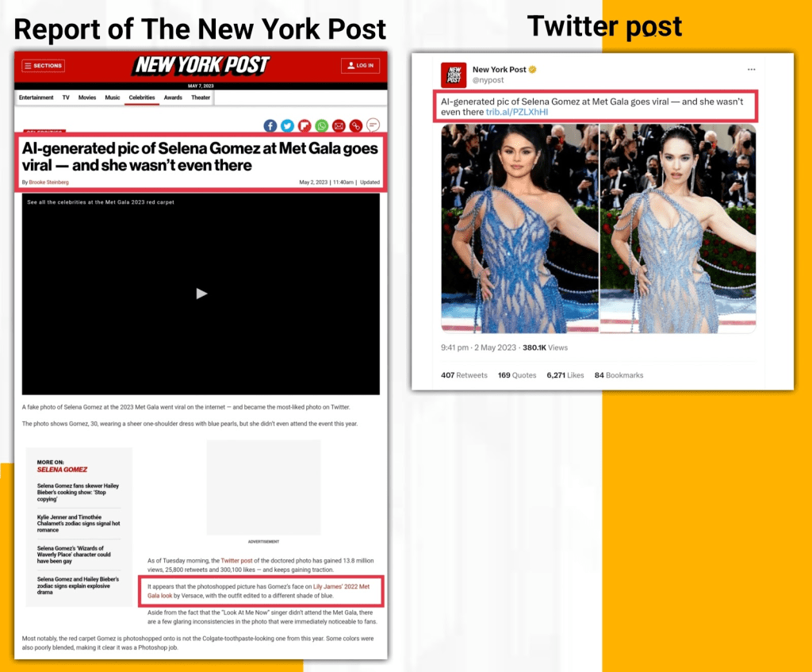Click the New York Post logo

click(x=201, y=65)
